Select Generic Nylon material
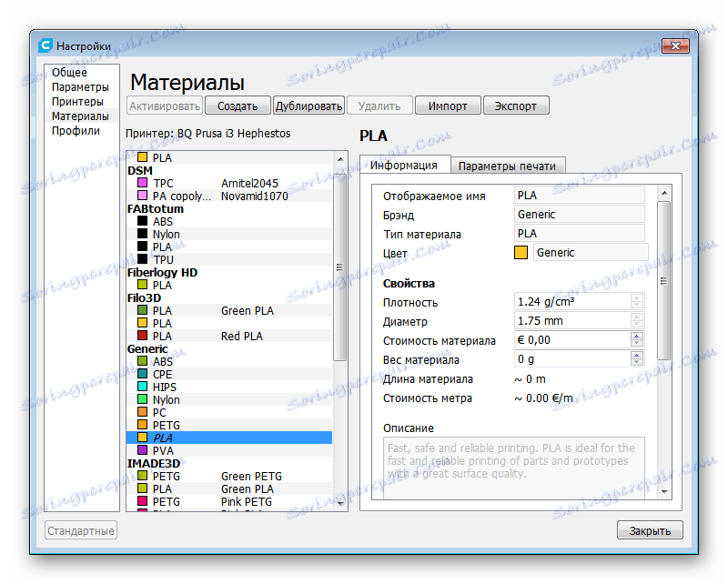The width and height of the screenshot is (728, 584). coord(230,399)
